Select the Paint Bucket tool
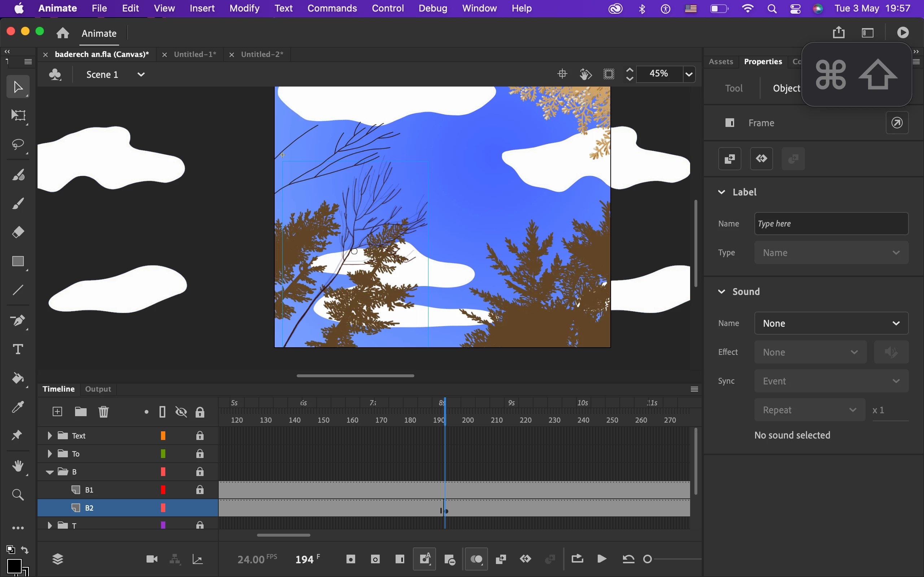Screen dimensions: 924x577 pyautogui.click(x=18, y=378)
